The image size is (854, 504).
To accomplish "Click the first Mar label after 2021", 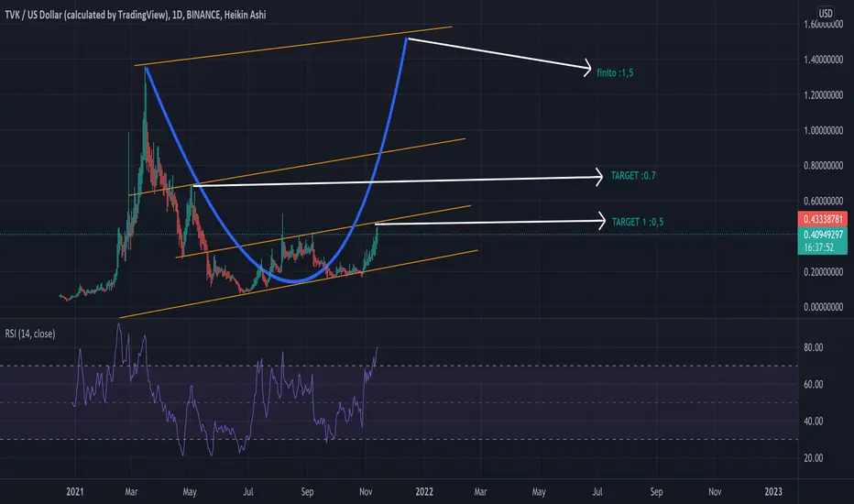I will [131, 491].
